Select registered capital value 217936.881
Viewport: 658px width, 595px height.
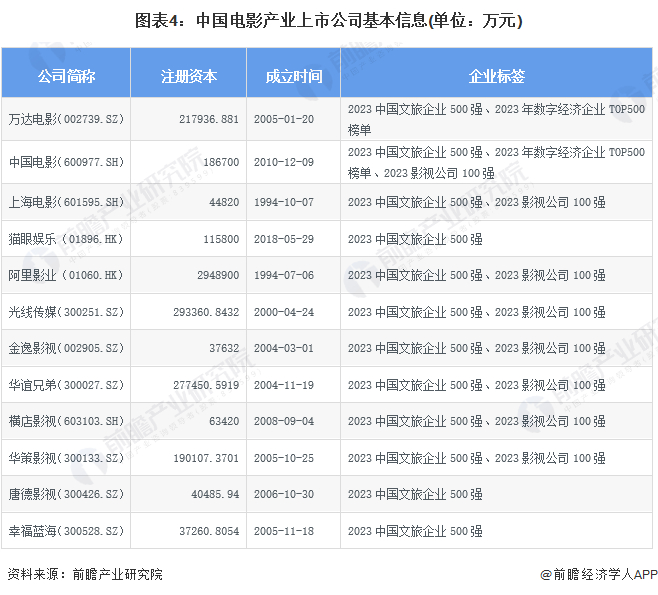(x=209, y=119)
